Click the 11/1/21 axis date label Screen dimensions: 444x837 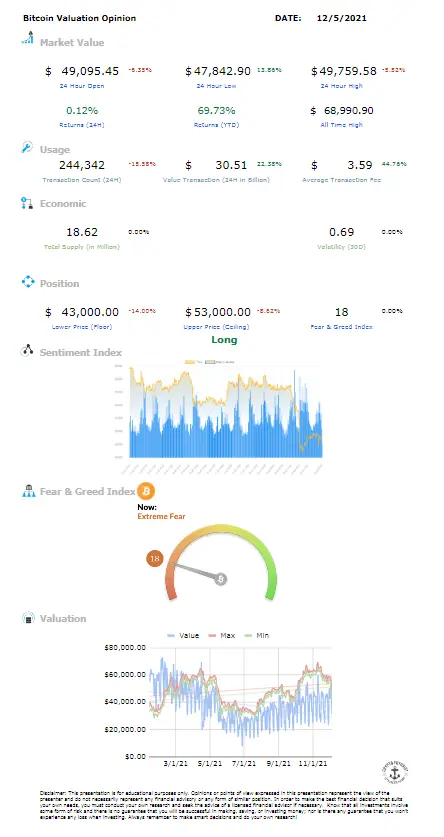(x=314, y=764)
